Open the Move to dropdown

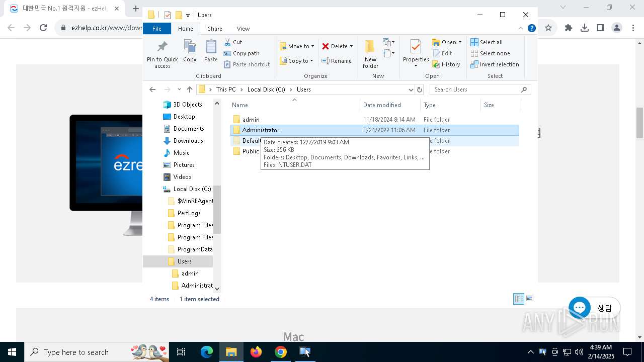(x=297, y=46)
